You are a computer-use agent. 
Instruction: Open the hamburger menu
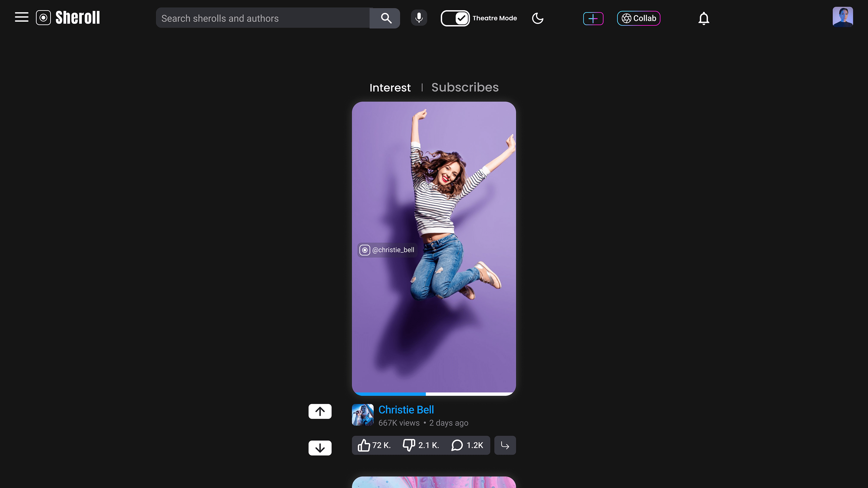coord(22,17)
